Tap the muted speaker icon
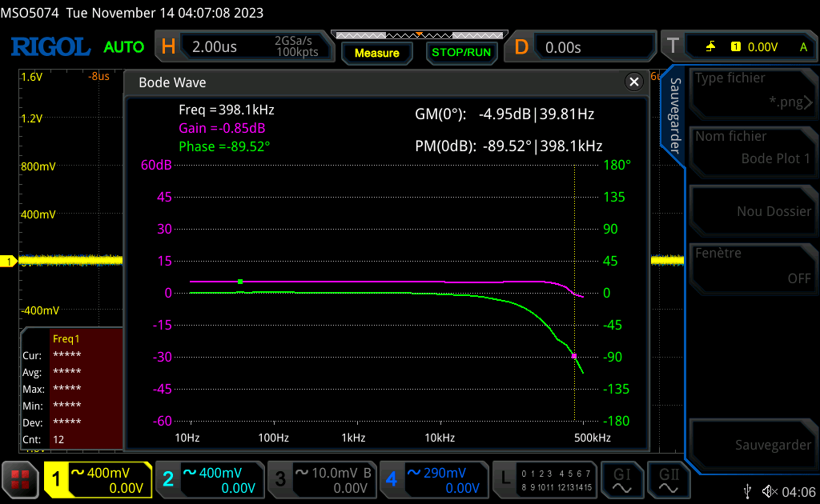 770,491
